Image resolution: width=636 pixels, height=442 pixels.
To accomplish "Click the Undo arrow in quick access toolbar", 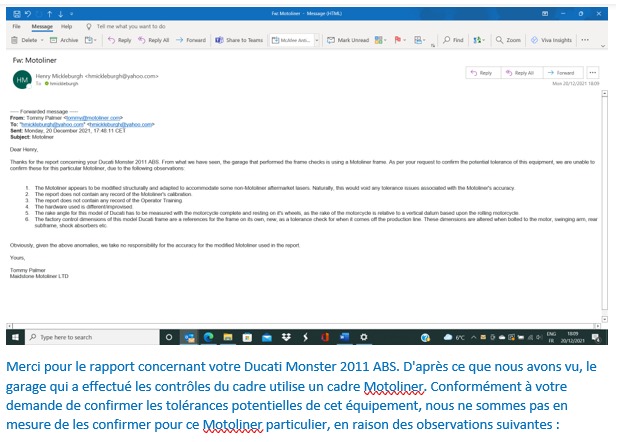I will click(28, 14).
